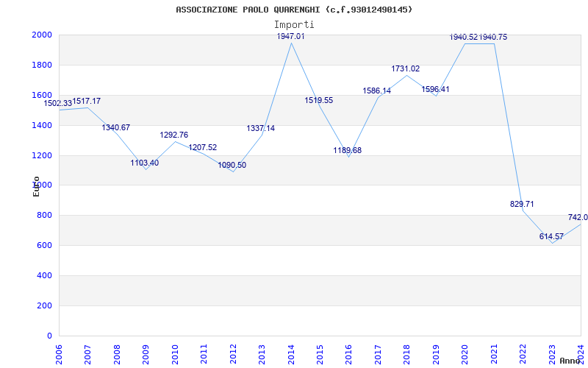Click the x-axis year 2015
588x368 pixels.
pos(320,355)
